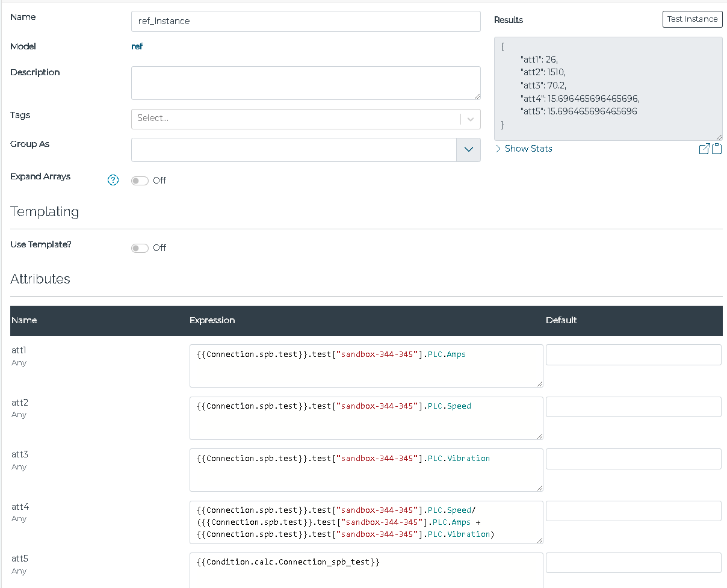Viewport: 727px width, 588px height.
Task: Click the Results JSON output box
Action: (x=608, y=88)
